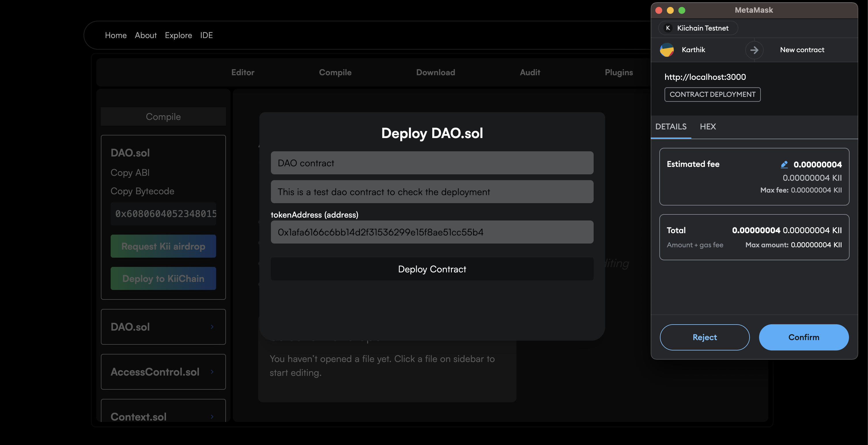The image size is (868, 445).
Task: Click the tokenAddress input field
Action: 432,232
